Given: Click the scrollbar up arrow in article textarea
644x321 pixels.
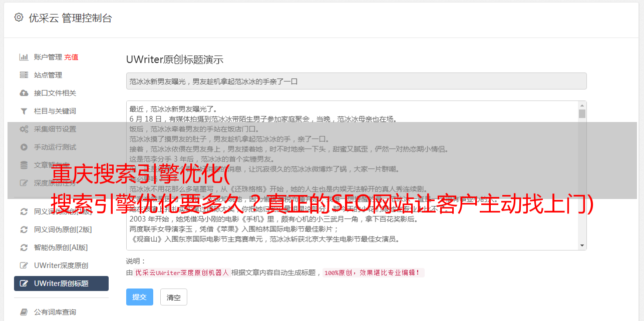Looking at the screenshot, I should tap(582, 105).
